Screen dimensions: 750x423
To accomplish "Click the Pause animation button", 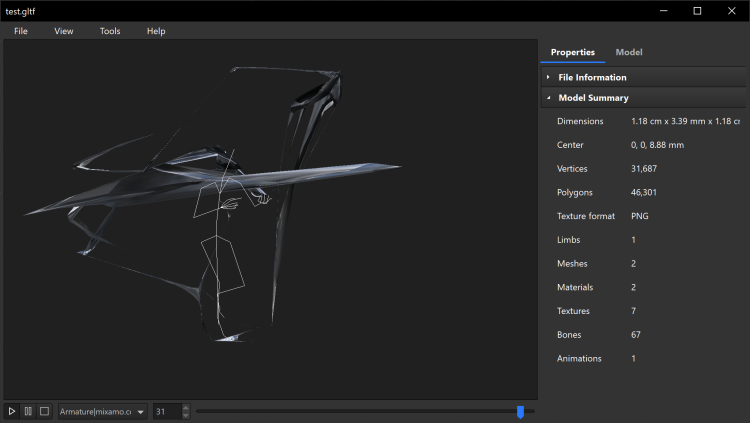I will click(28, 411).
